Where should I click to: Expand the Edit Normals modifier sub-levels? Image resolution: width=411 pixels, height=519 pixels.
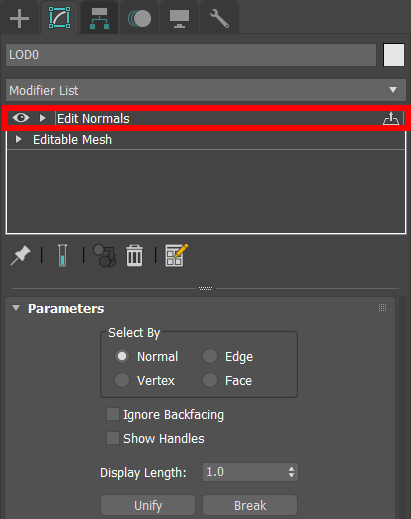click(42, 118)
